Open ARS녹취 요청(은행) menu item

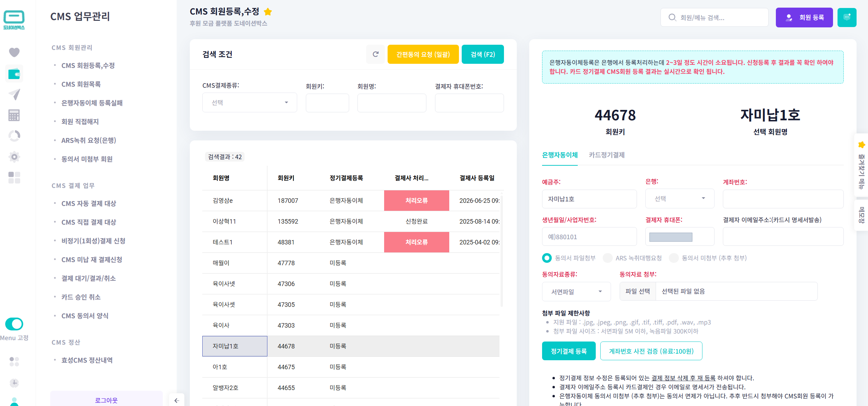pos(89,140)
